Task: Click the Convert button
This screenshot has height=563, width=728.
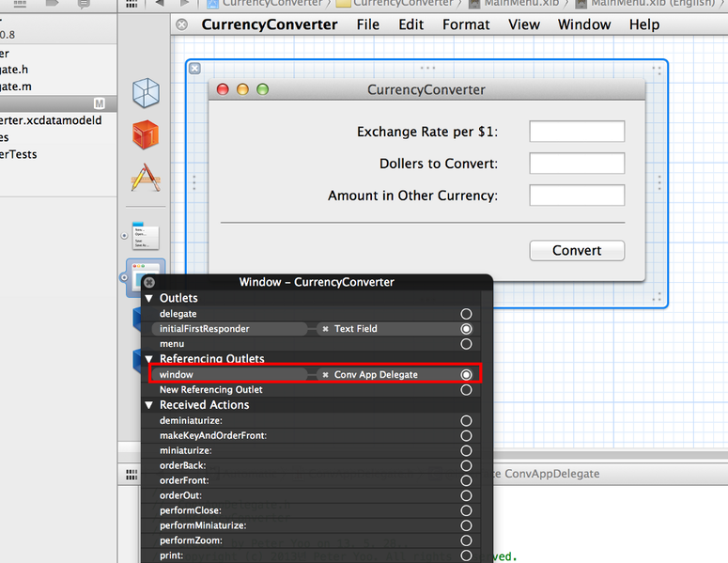Action: (x=577, y=250)
